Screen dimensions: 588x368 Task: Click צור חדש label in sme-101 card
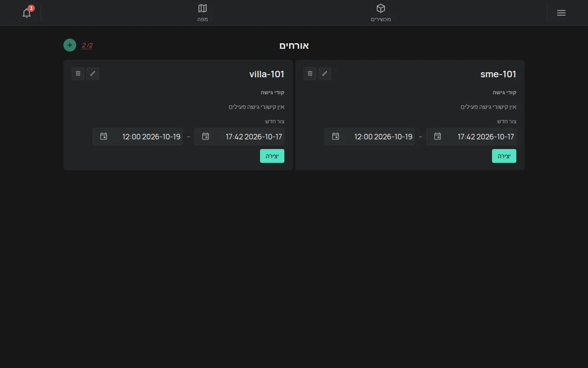click(507, 121)
